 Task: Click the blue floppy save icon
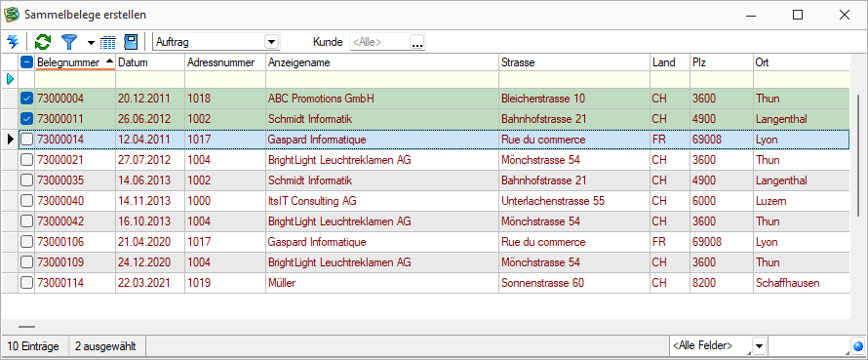(x=131, y=42)
